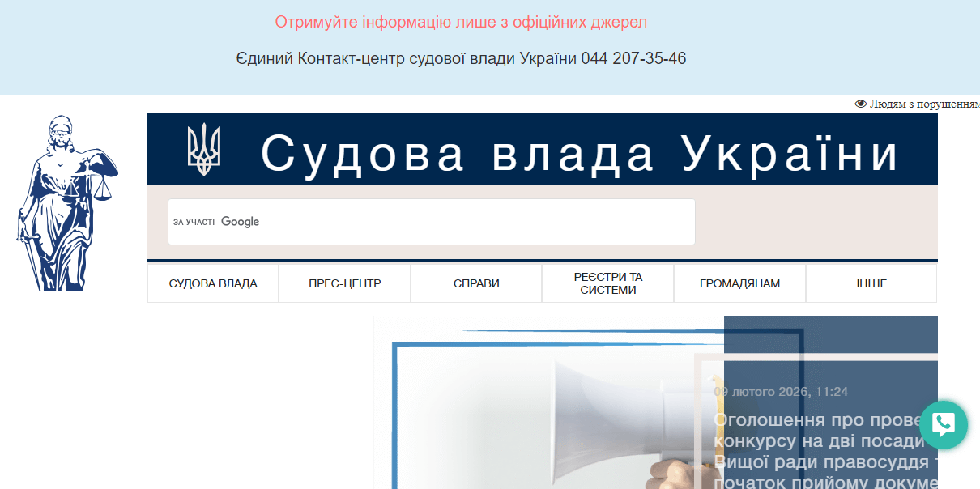The width and height of the screenshot is (980, 489).
Task: Click the contact center phone number 044 207-35-46
Action: click(x=634, y=57)
